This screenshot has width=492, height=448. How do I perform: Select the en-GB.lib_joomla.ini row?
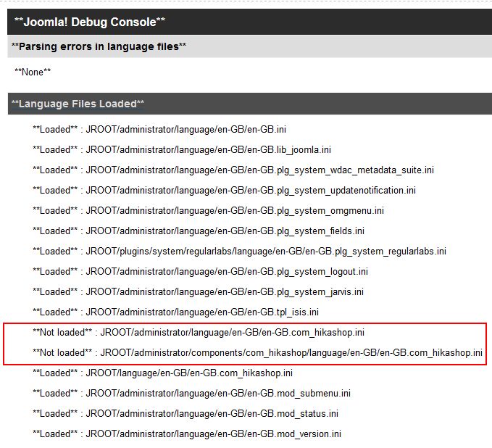pos(182,150)
